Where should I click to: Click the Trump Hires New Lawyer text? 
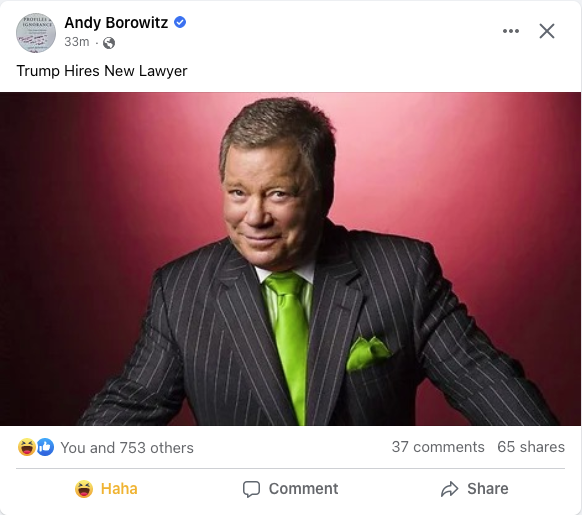[102, 71]
